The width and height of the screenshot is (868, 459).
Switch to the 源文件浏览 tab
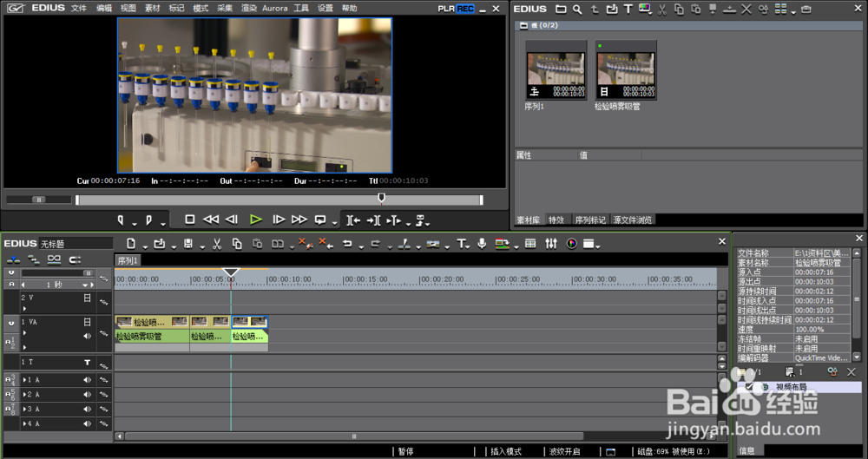pos(632,220)
